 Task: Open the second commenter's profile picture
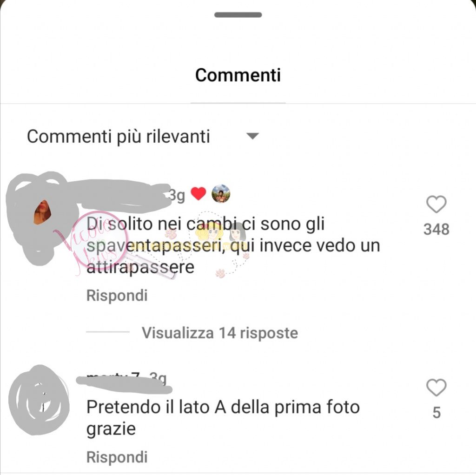pos(39,400)
